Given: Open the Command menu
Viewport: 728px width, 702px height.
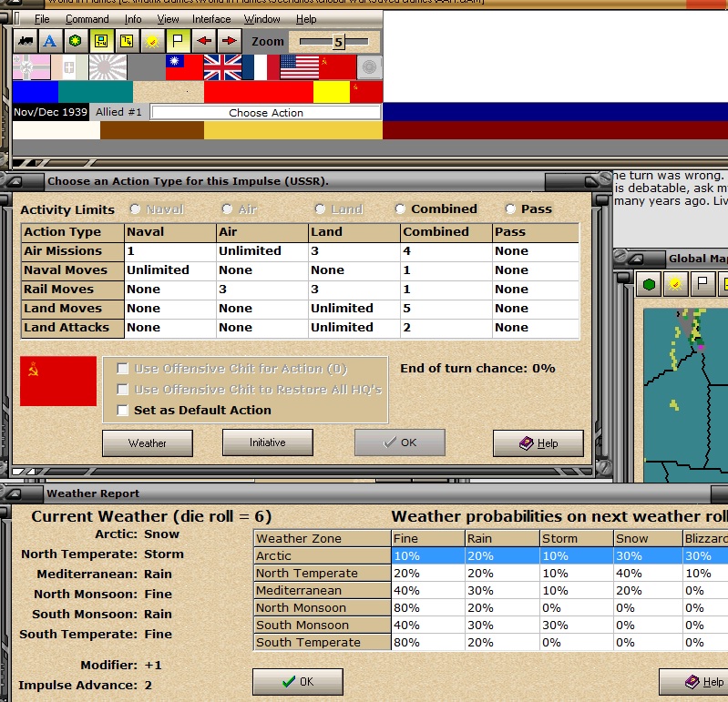Looking at the screenshot, I should (x=87, y=19).
